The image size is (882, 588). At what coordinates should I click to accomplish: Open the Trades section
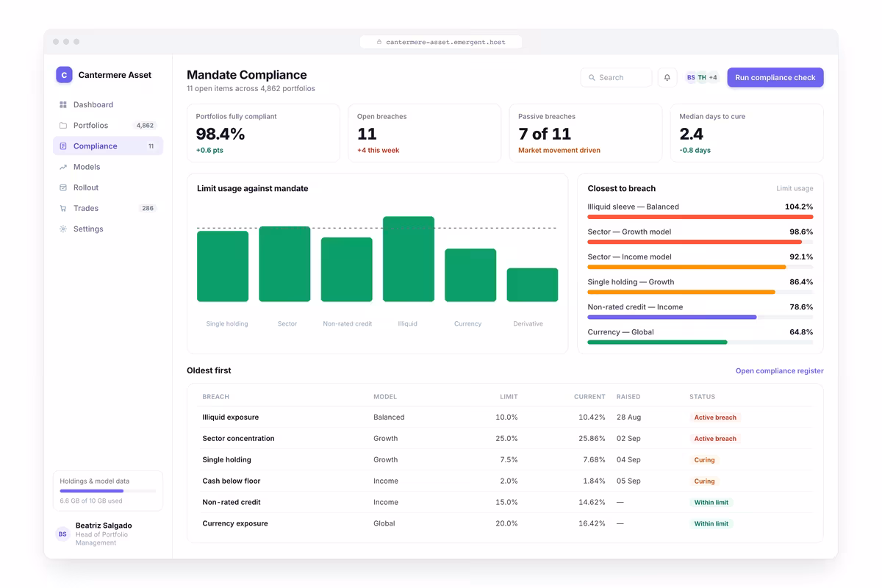click(x=108, y=208)
